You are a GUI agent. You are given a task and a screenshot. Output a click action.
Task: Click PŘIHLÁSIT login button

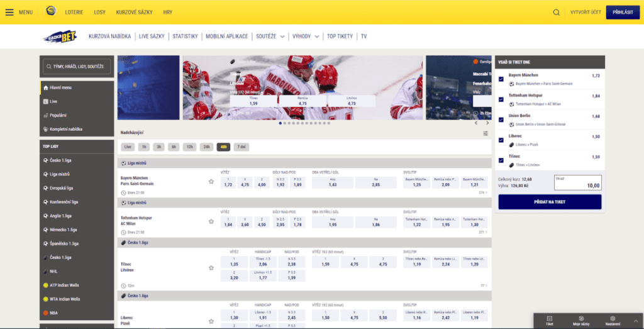pyautogui.click(x=623, y=13)
